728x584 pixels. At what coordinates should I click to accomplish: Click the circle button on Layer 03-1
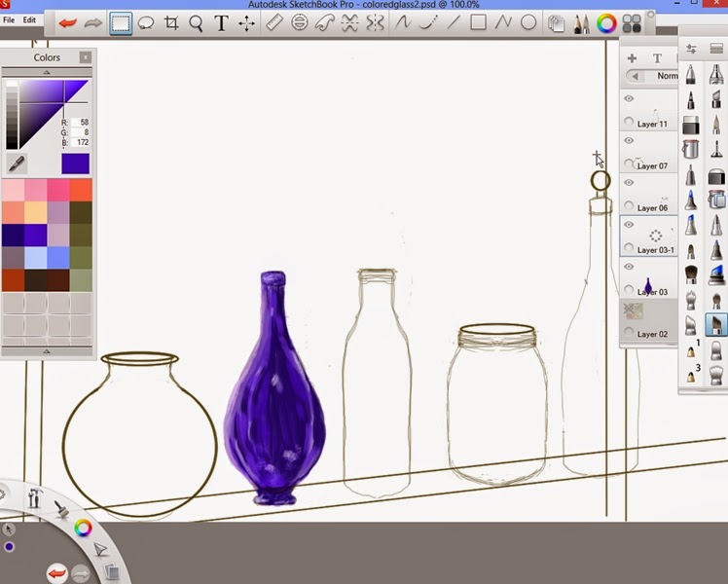(x=629, y=247)
